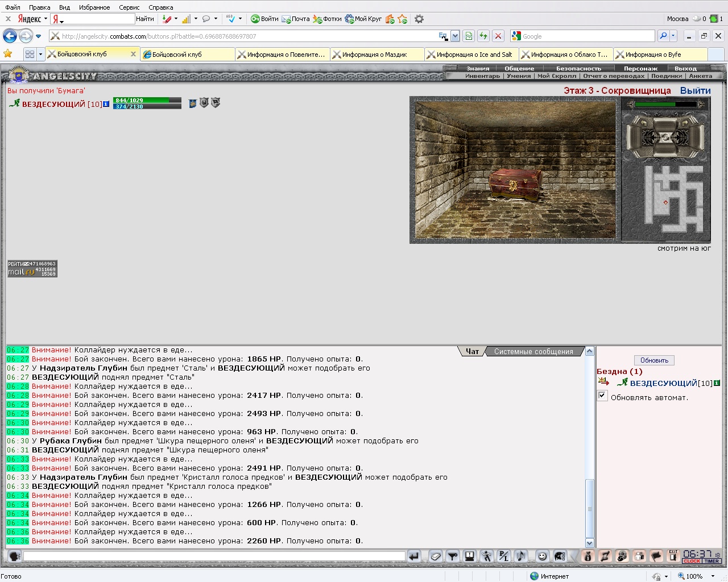
Task: Open the zoom level 100% dropdown
Action: (713, 576)
